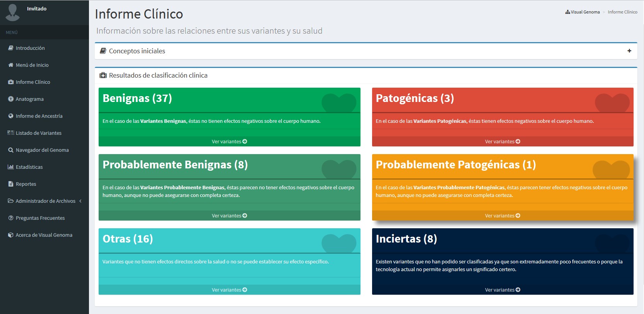Click the document icon beside Reportes
644x314 pixels.
(11, 184)
